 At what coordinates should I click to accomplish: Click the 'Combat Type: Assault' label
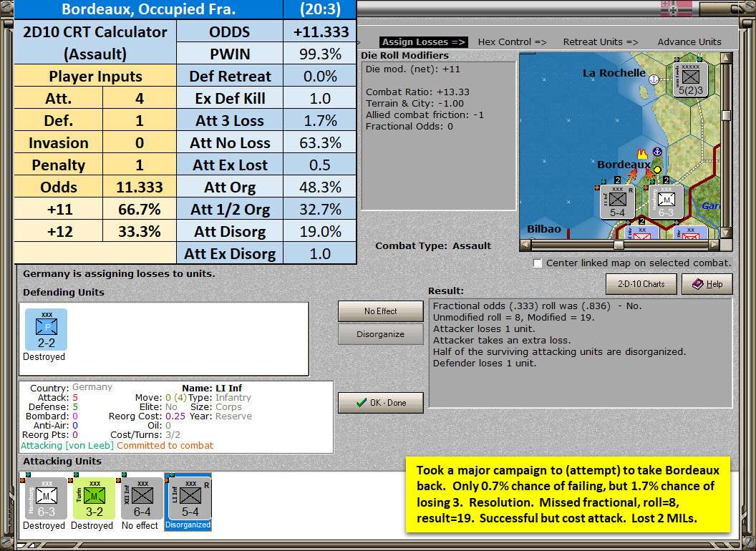[433, 246]
